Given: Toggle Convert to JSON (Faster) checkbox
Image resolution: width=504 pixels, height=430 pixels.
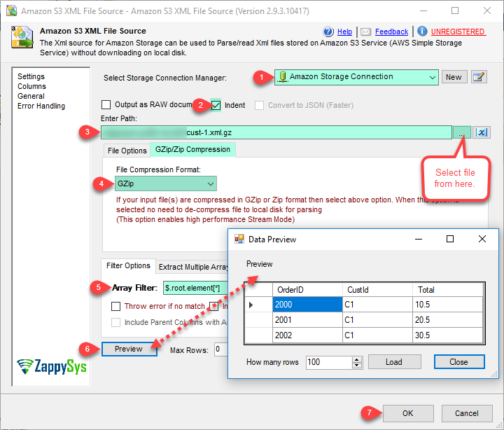Looking at the screenshot, I should click(260, 105).
